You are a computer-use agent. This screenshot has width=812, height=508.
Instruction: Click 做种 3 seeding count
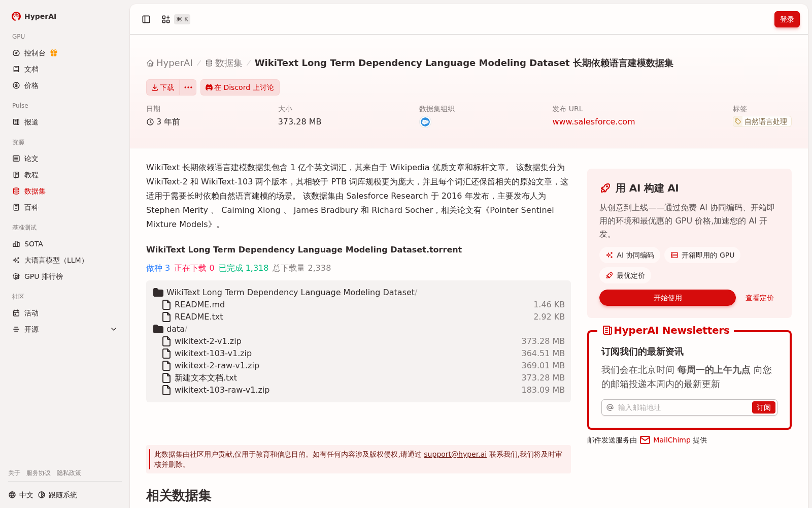(158, 268)
